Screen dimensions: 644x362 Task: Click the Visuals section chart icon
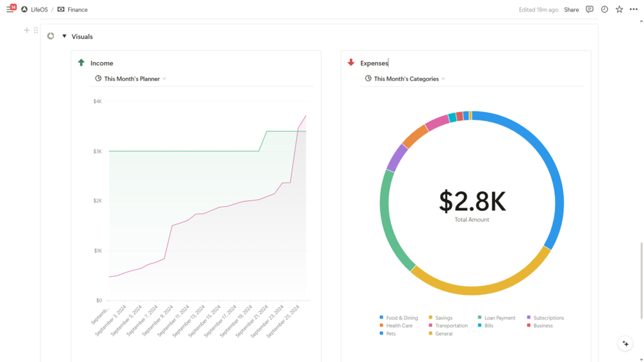pos(51,36)
